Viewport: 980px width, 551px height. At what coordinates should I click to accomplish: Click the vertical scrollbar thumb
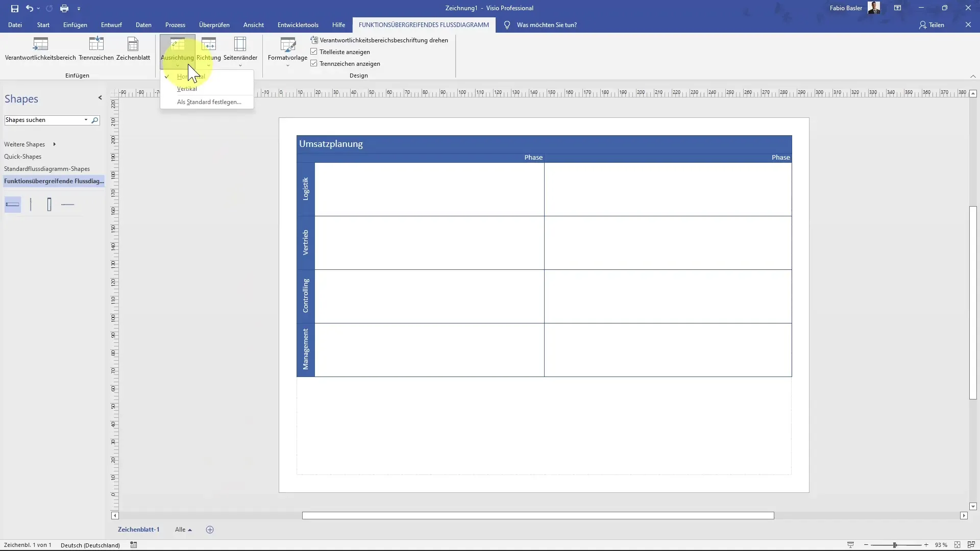(973, 303)
